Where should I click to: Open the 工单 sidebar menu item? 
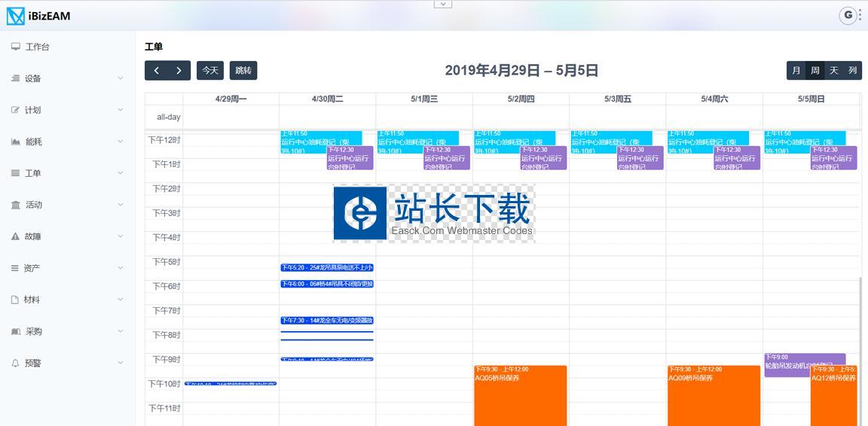(x=33, y=173)
